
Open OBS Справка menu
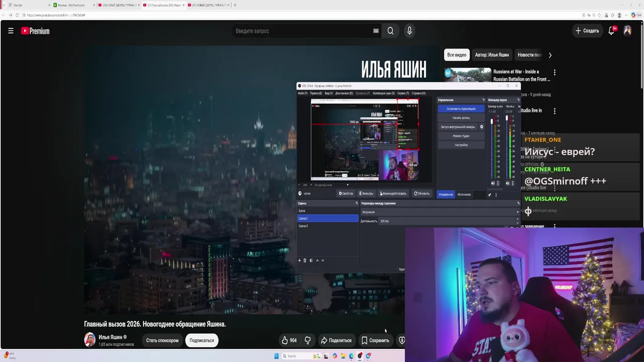(x=419, y=93)
